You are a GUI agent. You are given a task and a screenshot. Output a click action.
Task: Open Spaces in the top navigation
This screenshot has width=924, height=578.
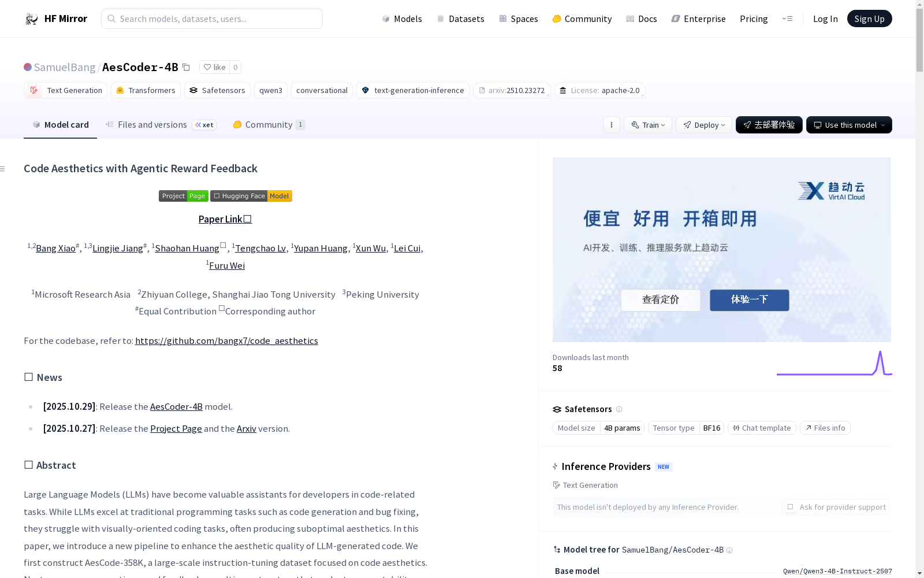[x=518, y=19]
